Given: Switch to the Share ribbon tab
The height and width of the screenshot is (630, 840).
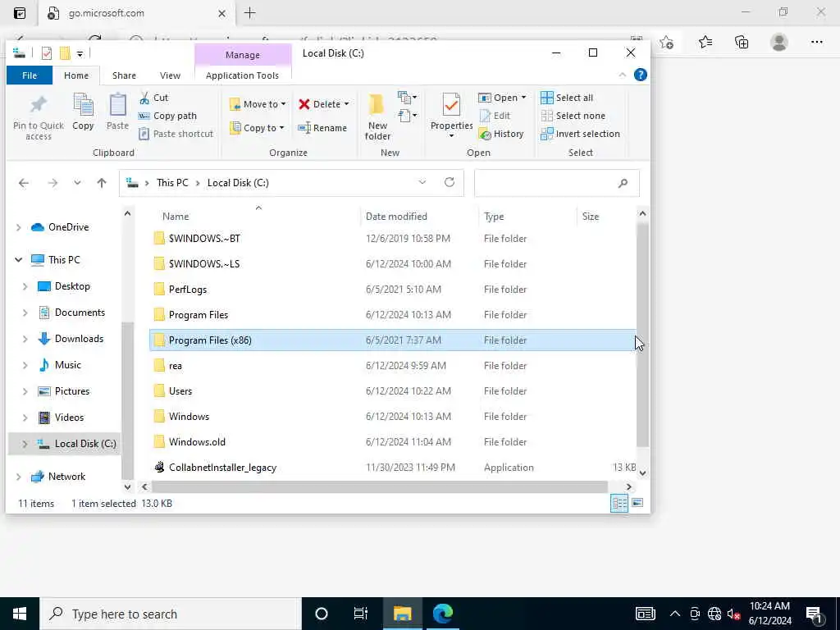Looking at the screenshot, I should [x=124, y=75].
